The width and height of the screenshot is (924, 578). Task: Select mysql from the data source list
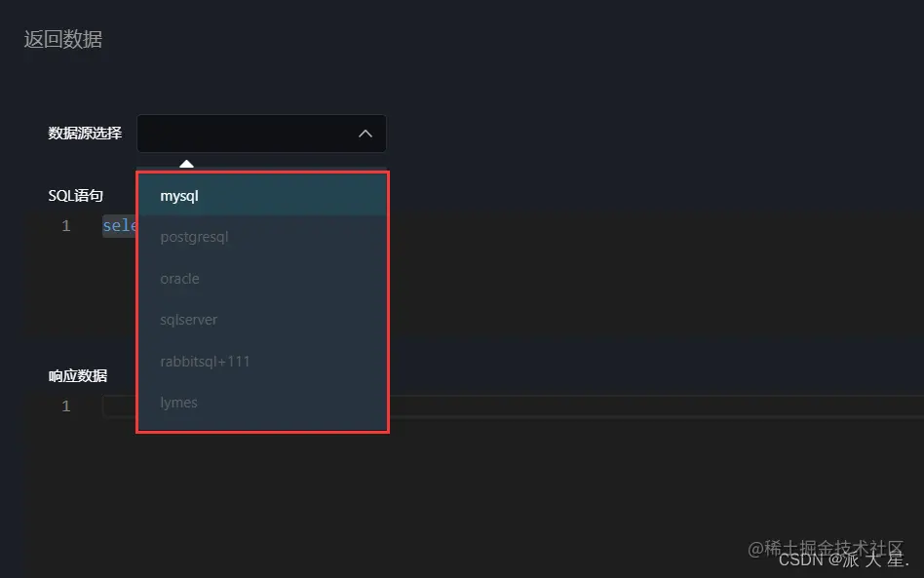(262, 196)
